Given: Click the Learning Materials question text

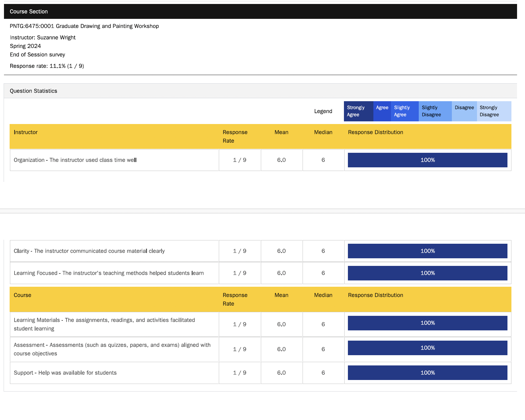Looking at the screenshot, I should pos(104,324).
